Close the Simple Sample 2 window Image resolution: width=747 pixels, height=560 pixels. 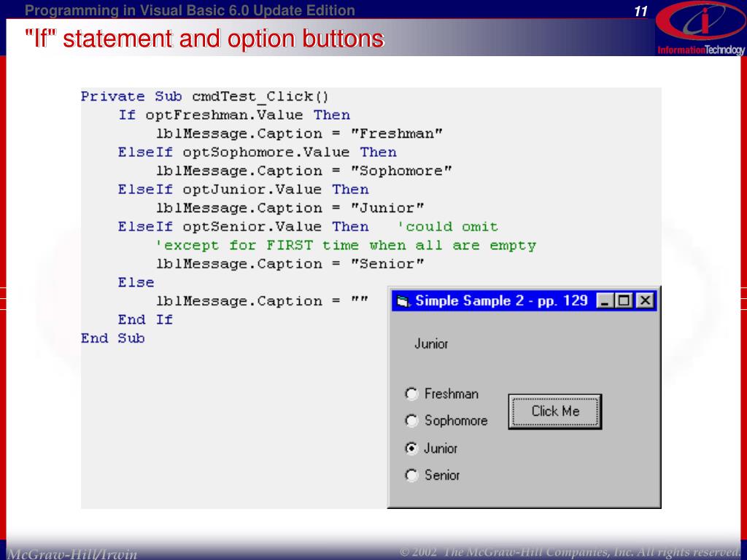[645, 300]
